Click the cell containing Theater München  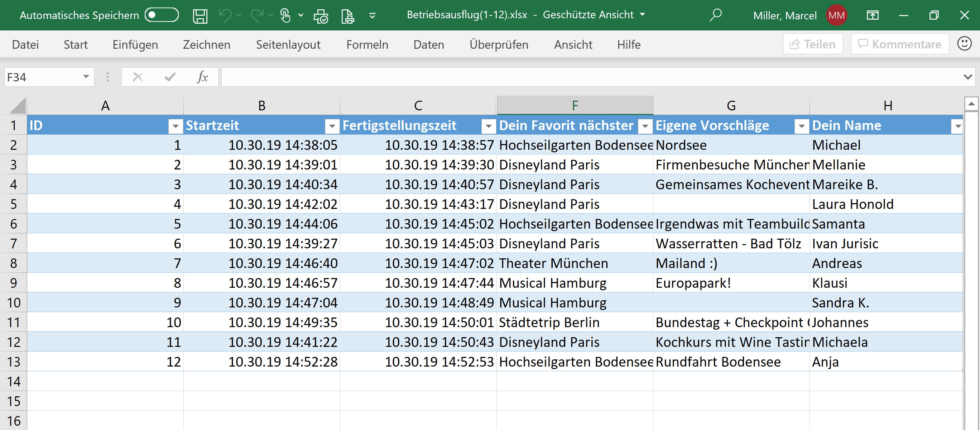(575, 263)
